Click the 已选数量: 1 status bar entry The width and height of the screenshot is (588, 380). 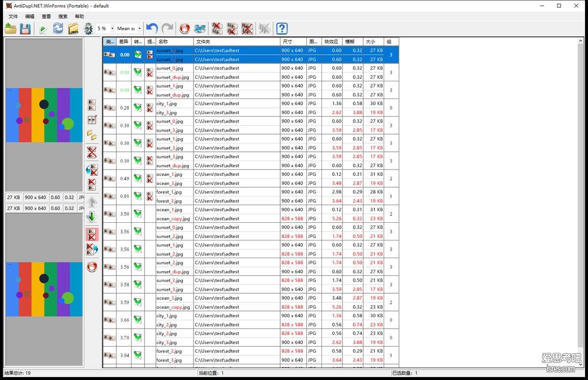[405, 373]
